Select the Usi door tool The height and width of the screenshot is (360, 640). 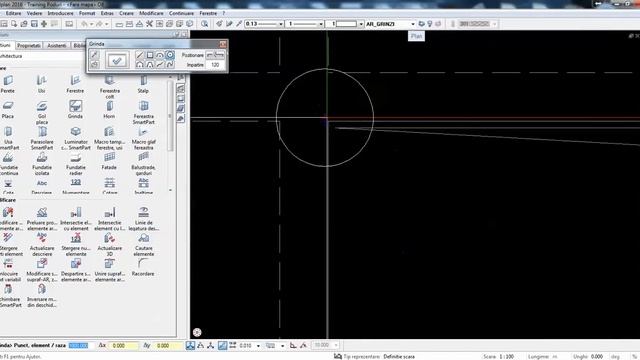coord(41,84)
